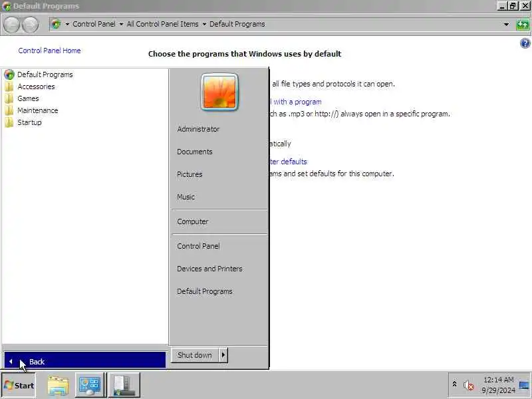Open the program access and computer defaults link
The image size is (532, 399).
tap(289, 162)
